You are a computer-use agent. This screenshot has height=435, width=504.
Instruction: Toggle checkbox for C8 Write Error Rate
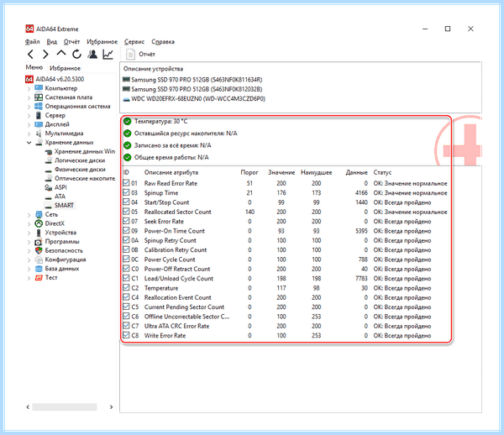(126, 335)
